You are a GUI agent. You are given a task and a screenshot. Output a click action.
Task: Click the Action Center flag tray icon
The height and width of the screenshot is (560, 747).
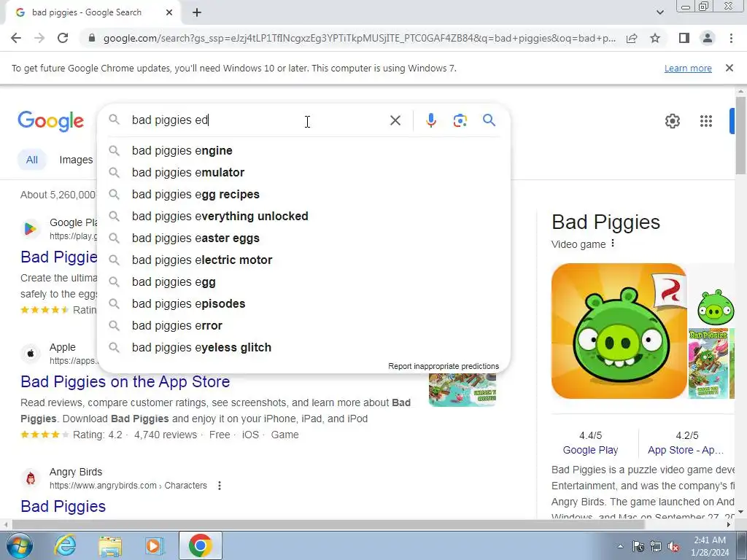tap(638, 547)
